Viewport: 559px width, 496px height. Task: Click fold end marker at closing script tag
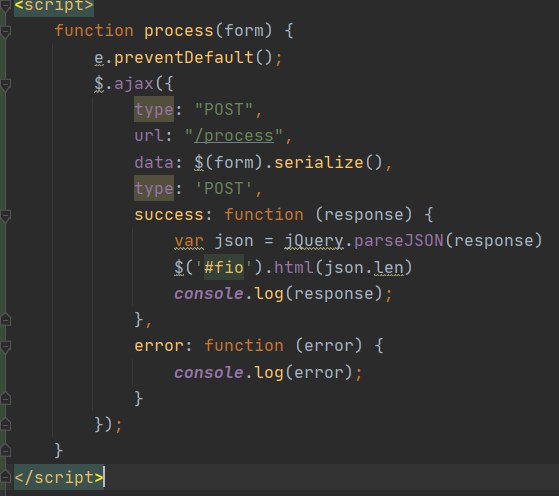tap(5, 477)
